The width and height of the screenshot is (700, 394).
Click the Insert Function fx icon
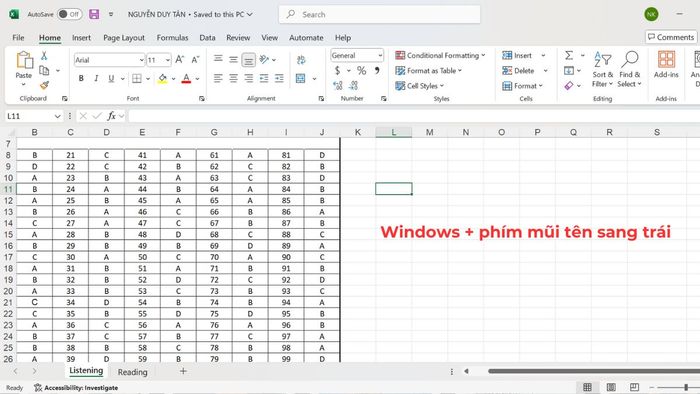point(111,116)
